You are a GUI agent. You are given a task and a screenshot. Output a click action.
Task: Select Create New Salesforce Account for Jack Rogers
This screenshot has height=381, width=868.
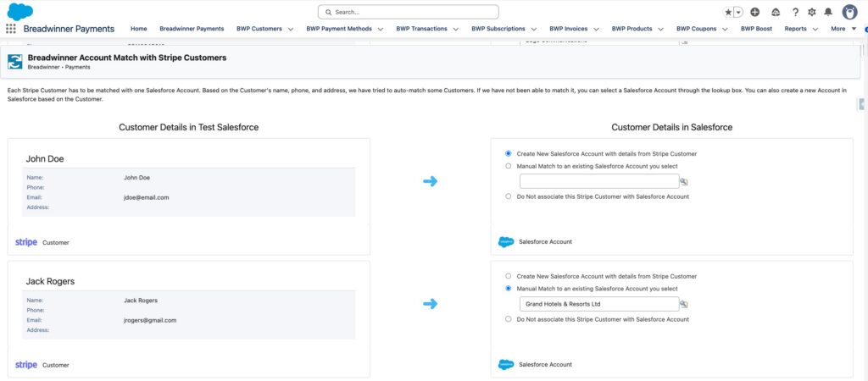509,276
